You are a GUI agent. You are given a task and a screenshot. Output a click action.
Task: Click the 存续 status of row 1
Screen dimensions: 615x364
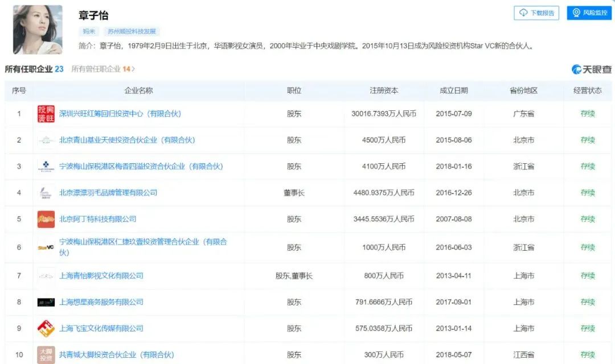tap(588, 114)
